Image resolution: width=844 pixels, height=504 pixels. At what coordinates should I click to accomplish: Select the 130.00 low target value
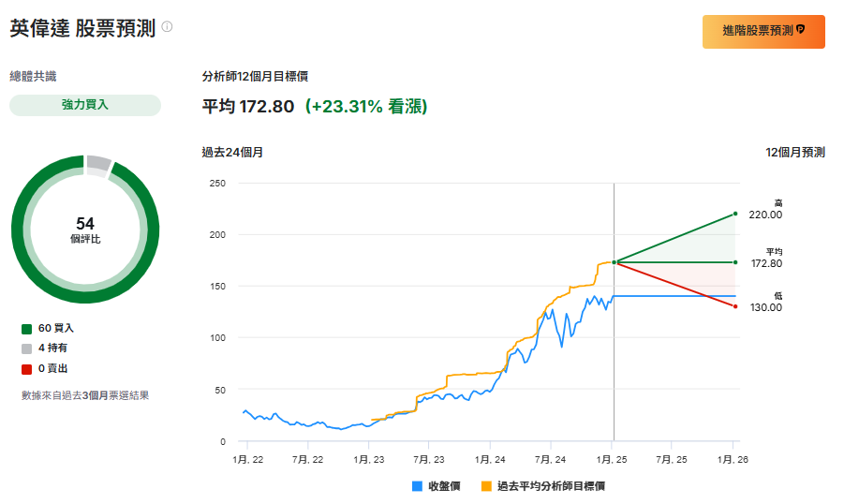pos(765,307)
